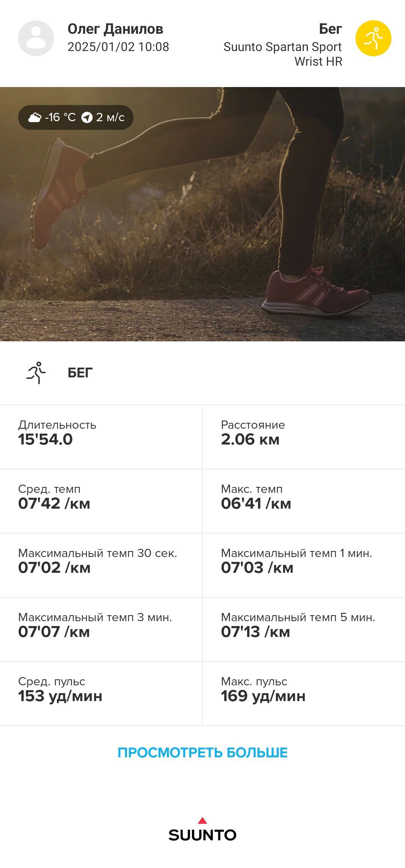Click the wind direction arrow icon

(87, 118)
